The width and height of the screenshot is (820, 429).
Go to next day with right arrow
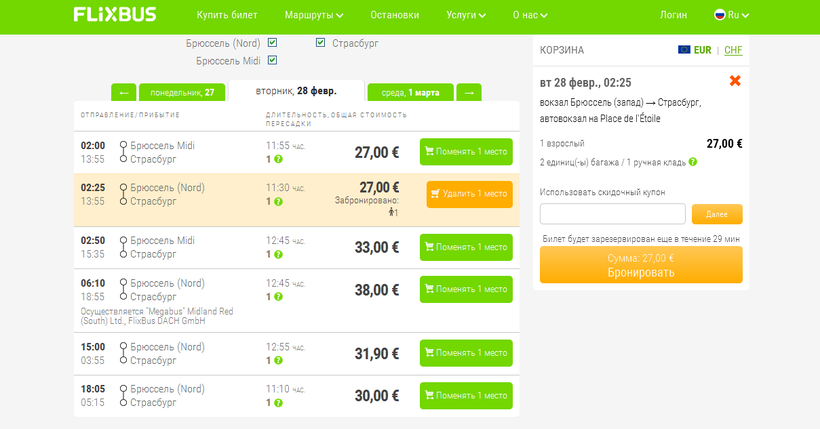coord(469,92)
